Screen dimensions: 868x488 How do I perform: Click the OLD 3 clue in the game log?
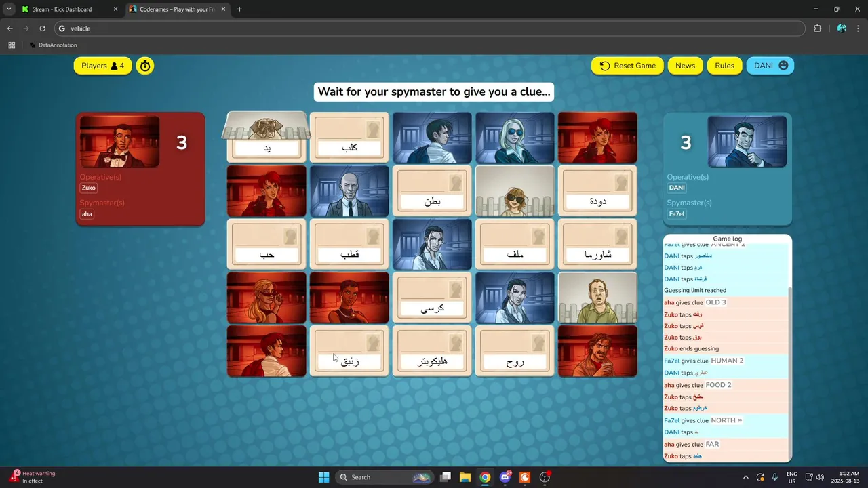click(715, 302)
